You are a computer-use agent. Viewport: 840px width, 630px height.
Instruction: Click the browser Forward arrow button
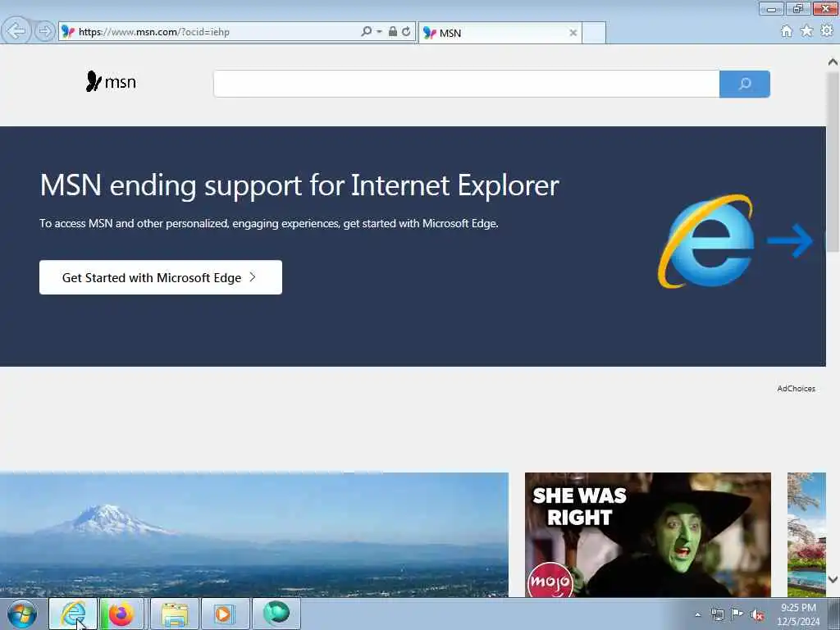coord(44,31)
